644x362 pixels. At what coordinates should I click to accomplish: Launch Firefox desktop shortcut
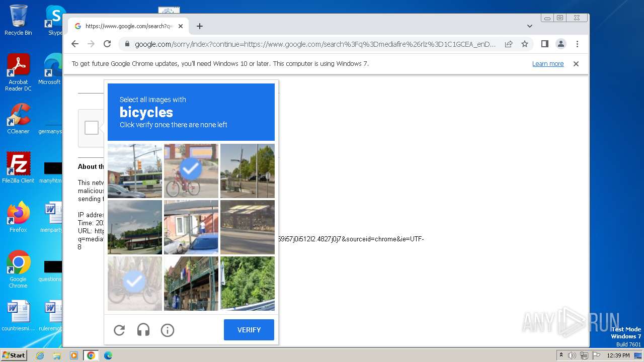tap(18, 217)
